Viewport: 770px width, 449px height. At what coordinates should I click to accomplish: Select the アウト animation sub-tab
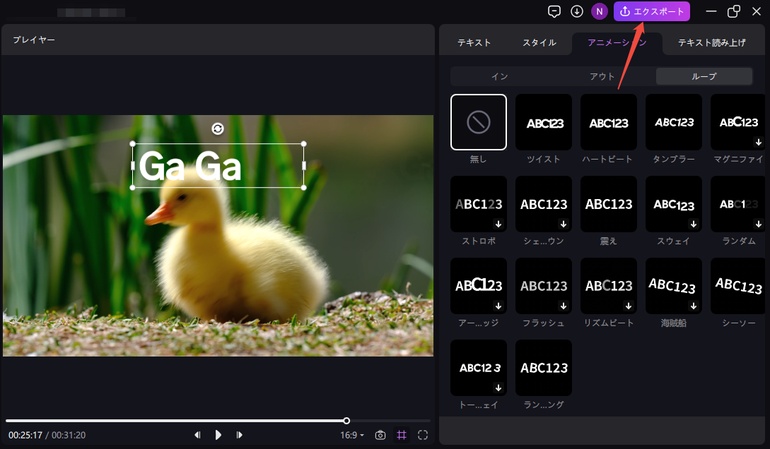(x=602, y=76)
